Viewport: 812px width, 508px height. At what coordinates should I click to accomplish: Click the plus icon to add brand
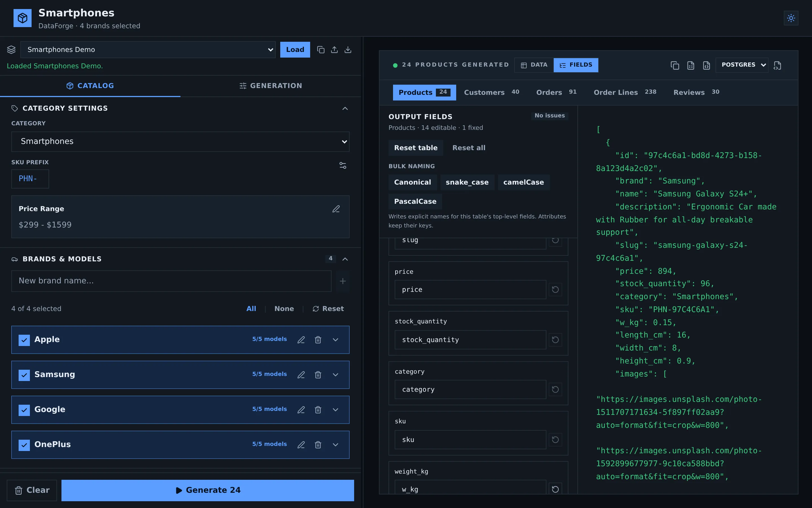coord(343,281)
